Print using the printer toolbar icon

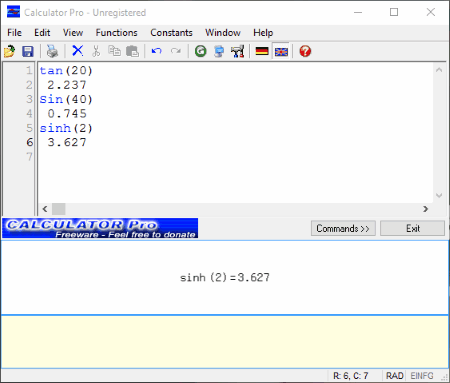tap(52, 51)
